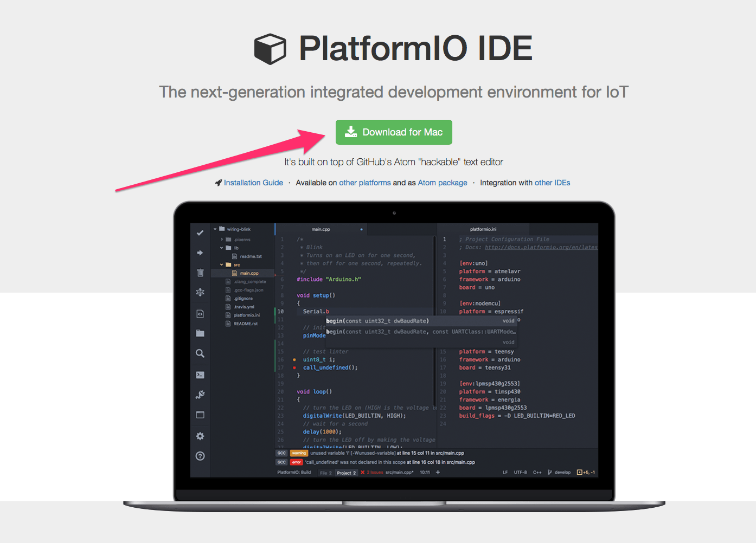Select the Clean (trash) toolbar icon

[x=200, y=273]
